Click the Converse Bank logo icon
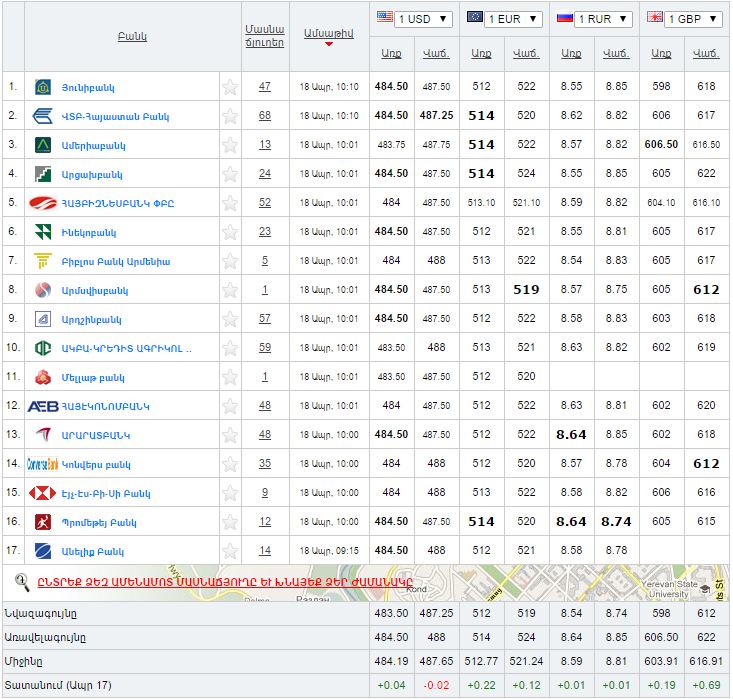This screenshot has height=699, width=733. click(43, 464)
